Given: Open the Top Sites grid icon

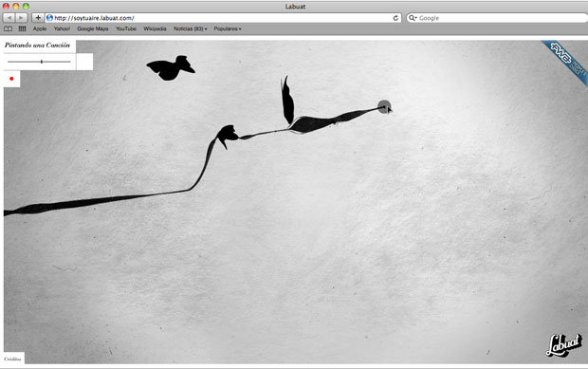Looking at the screenshot, I should pos(22,28).
